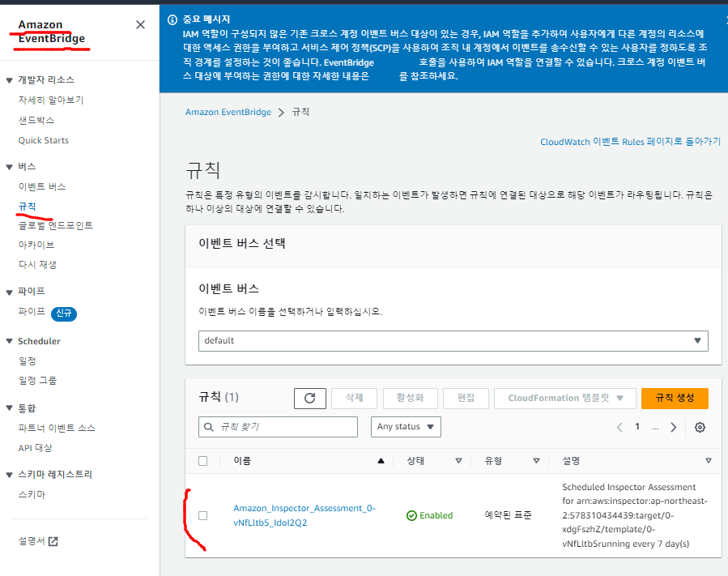
Task: Open 아카이브 in the sidebar
Action: click(36, 245)
